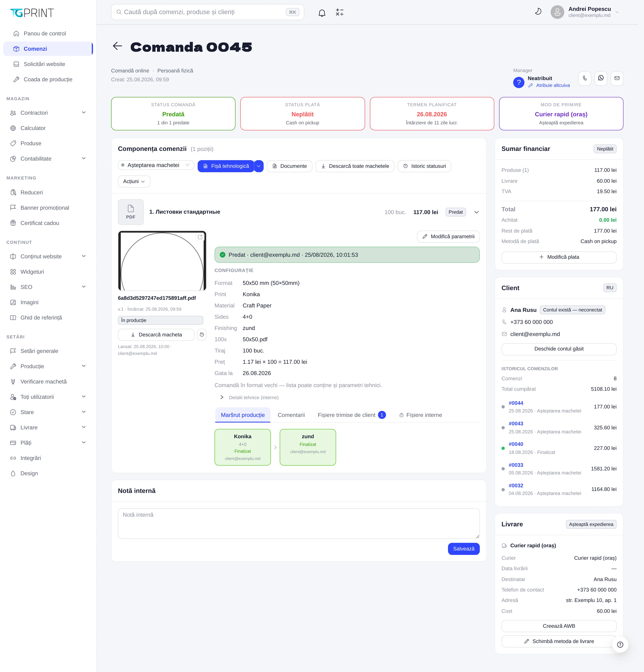Click Modifică parametrii
The height and width of the screenshot is (672, 644).
[x=448, y=237]
